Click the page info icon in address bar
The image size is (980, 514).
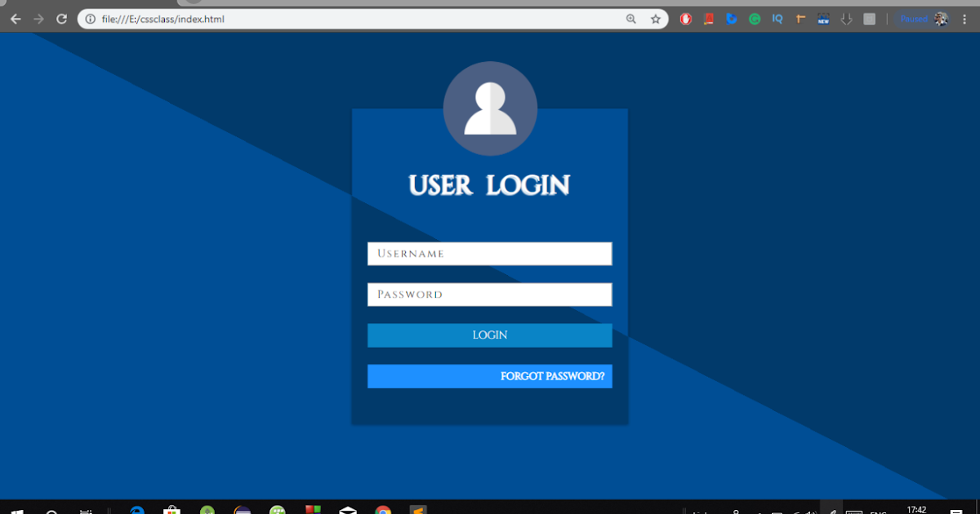coord(89,18)
